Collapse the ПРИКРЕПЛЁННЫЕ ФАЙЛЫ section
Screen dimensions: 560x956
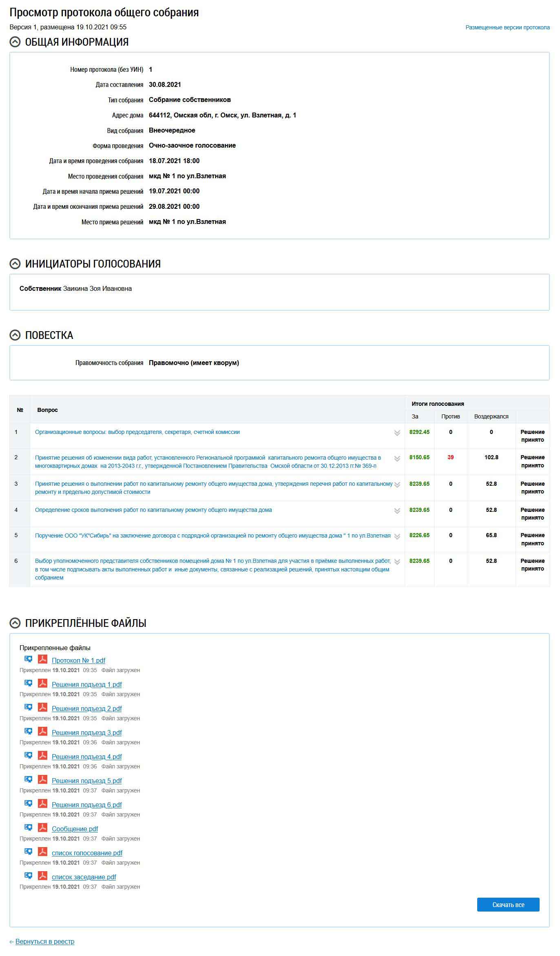click(x=15, y=623)
